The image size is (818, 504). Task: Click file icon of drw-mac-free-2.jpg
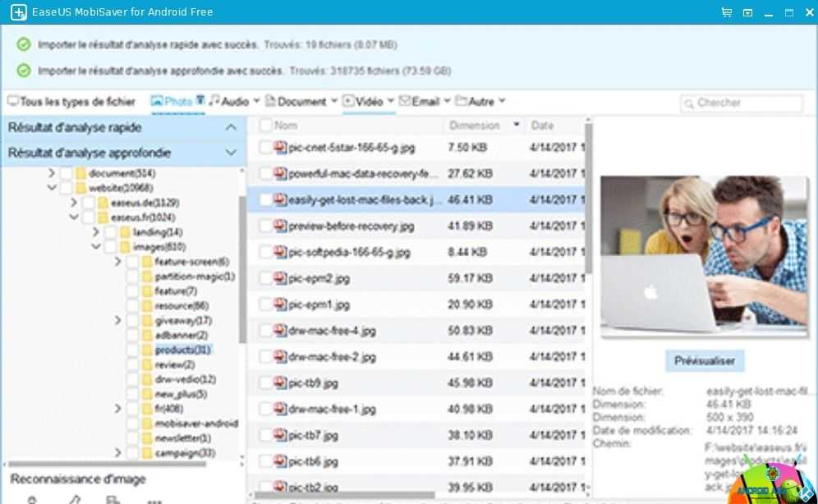pos(281,357)
